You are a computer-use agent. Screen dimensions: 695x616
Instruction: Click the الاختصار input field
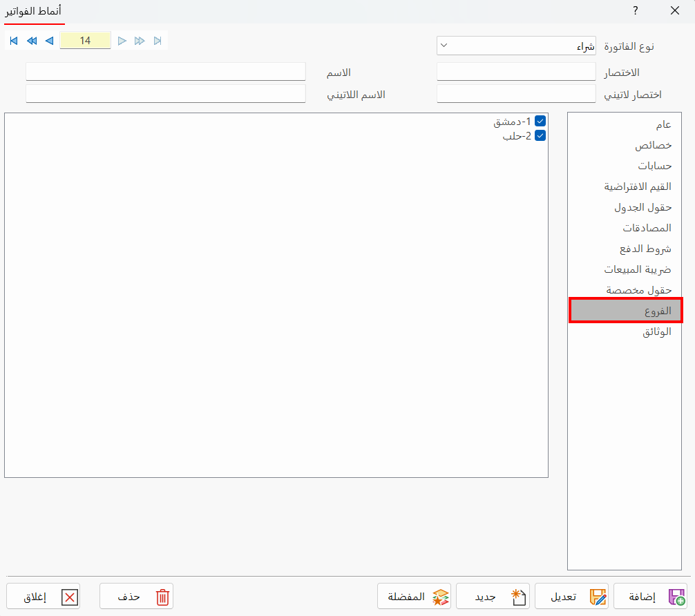(516, 72)
